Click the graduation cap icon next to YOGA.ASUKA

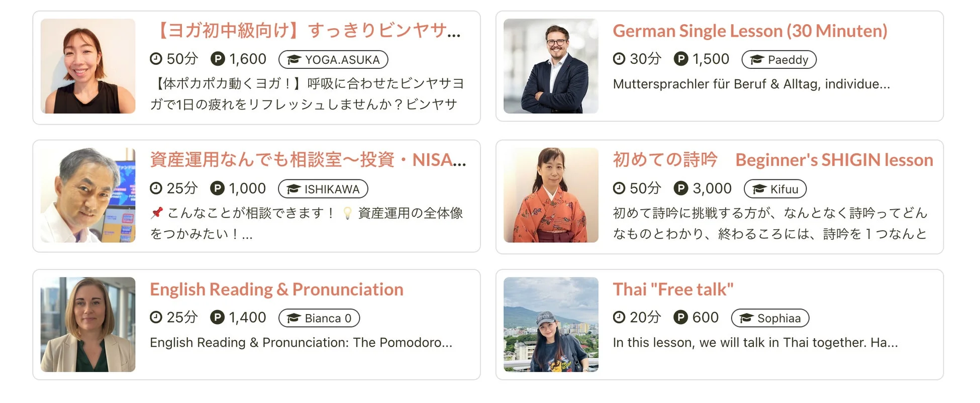coord(294,59)
